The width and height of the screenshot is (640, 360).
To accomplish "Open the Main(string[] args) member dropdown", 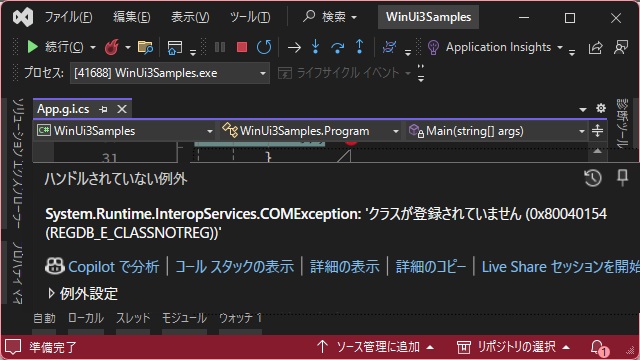I will 496,131.
